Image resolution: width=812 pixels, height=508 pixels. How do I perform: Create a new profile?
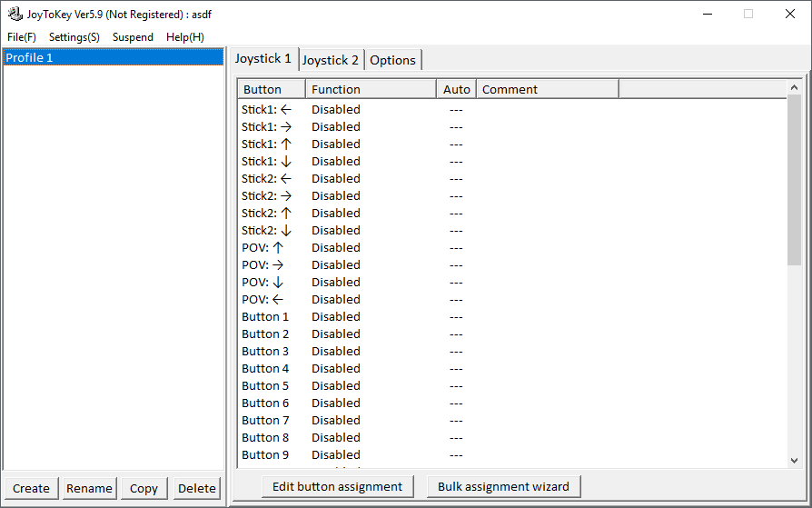click(x=31, y=488)
